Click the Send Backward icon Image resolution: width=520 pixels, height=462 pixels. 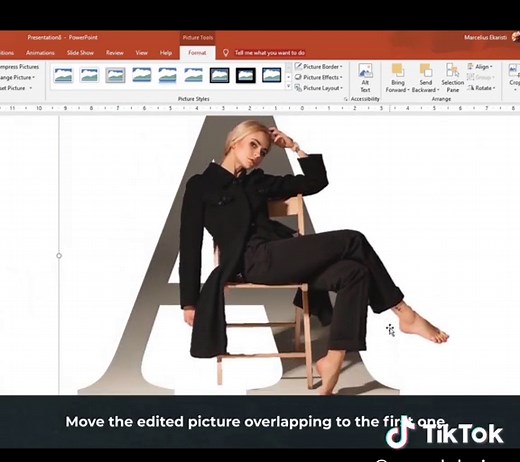[x=426, y=70]
